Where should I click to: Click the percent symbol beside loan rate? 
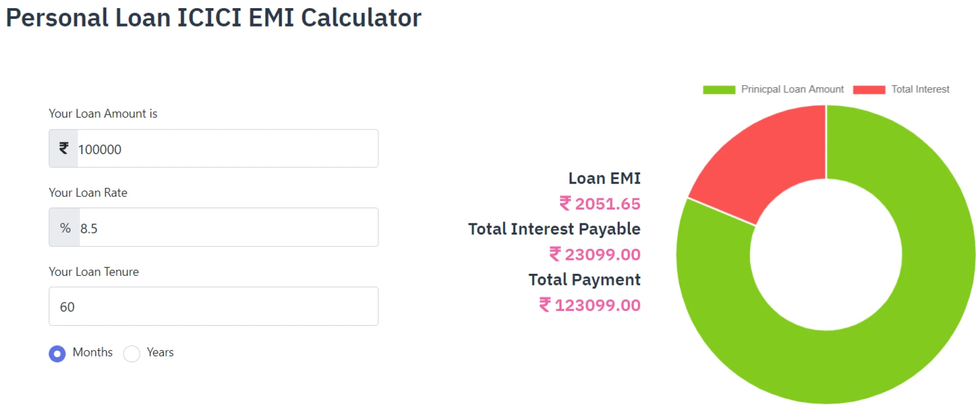(x=64, y=227)
